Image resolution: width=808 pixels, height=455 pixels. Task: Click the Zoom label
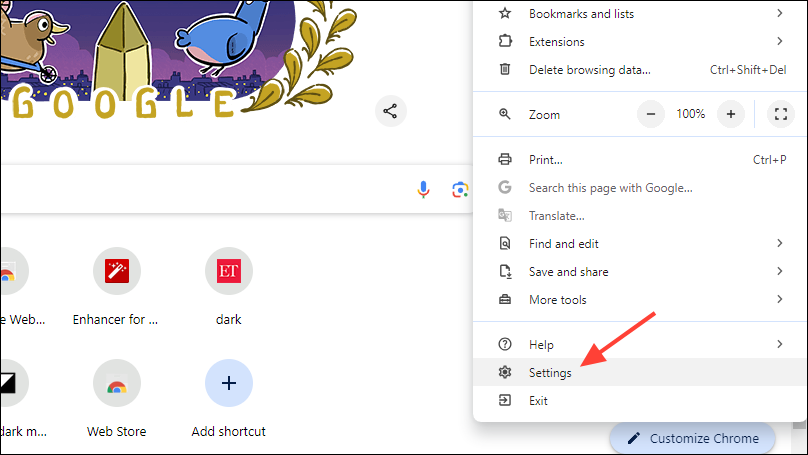(x=544, y=114)
